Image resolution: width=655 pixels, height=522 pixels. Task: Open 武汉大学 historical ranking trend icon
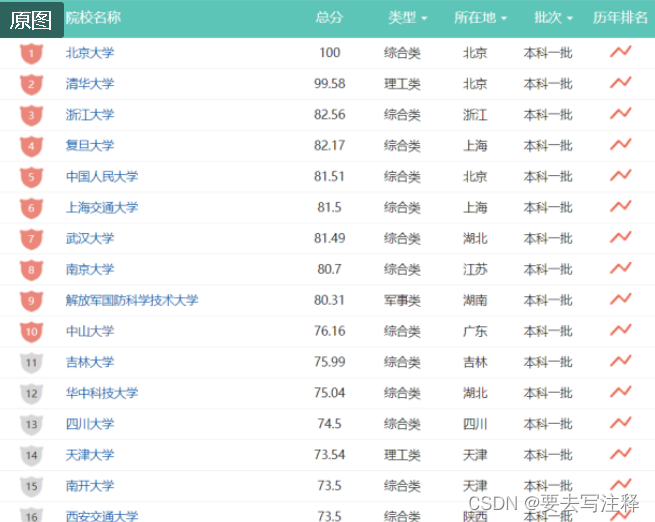[620, 237]
